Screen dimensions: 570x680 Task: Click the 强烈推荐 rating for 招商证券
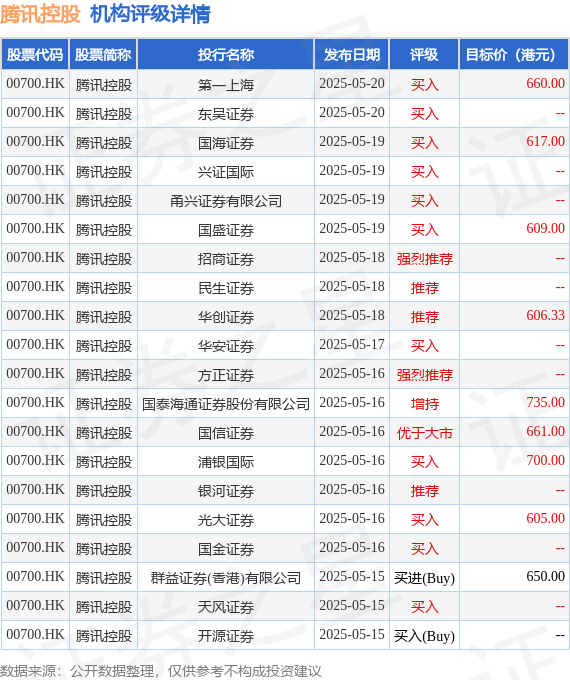coord(424,259)
